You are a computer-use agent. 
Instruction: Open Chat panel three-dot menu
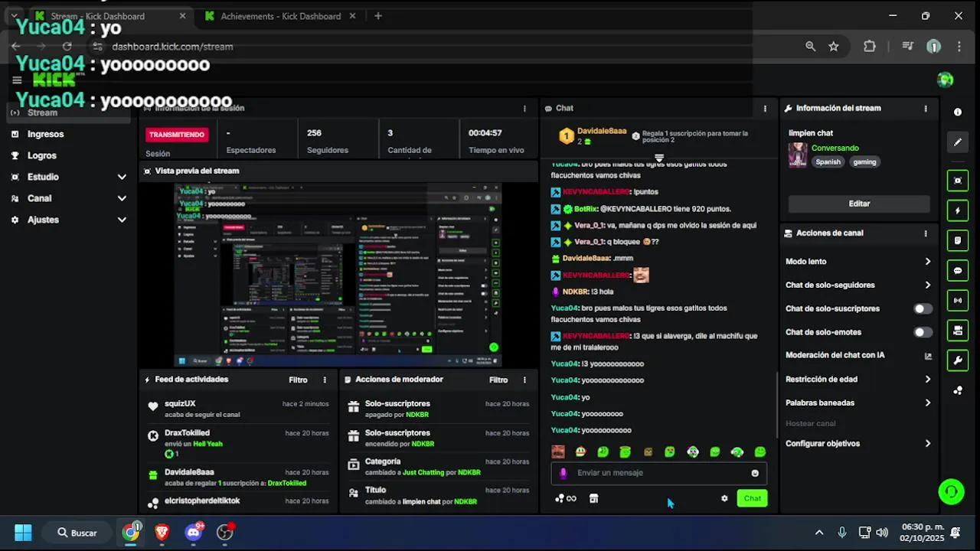click(x=765, y=109)
